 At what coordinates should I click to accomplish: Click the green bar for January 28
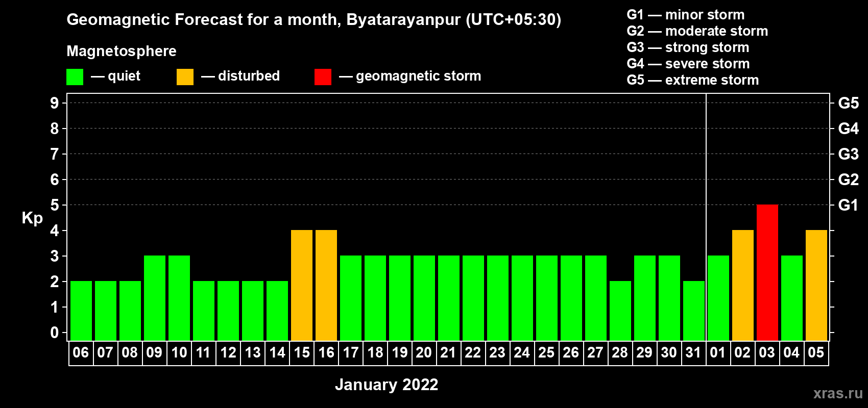pos(620,311)
